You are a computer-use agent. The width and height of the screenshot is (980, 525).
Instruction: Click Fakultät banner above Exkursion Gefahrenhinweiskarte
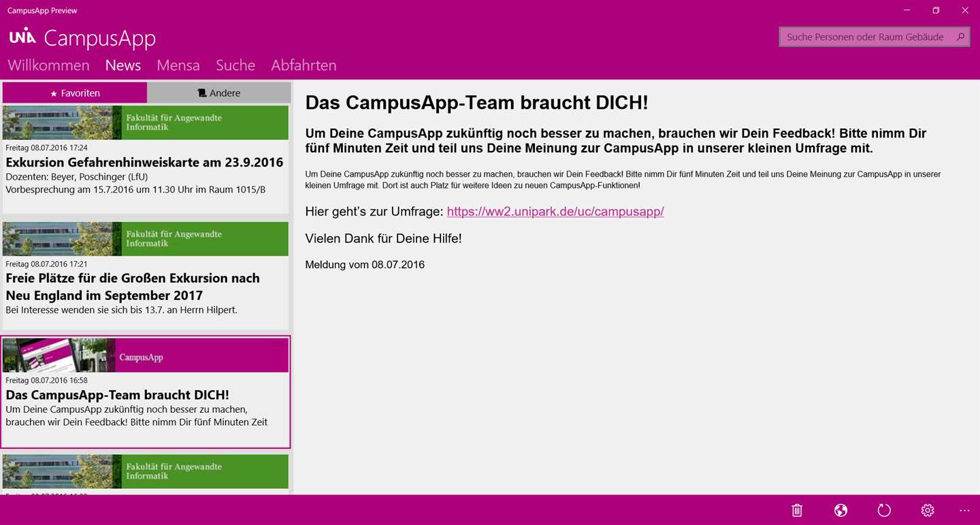point(146,122)
